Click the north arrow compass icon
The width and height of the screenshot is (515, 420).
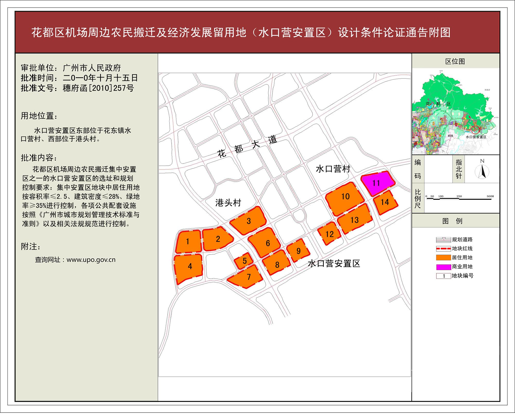point(482,171)
